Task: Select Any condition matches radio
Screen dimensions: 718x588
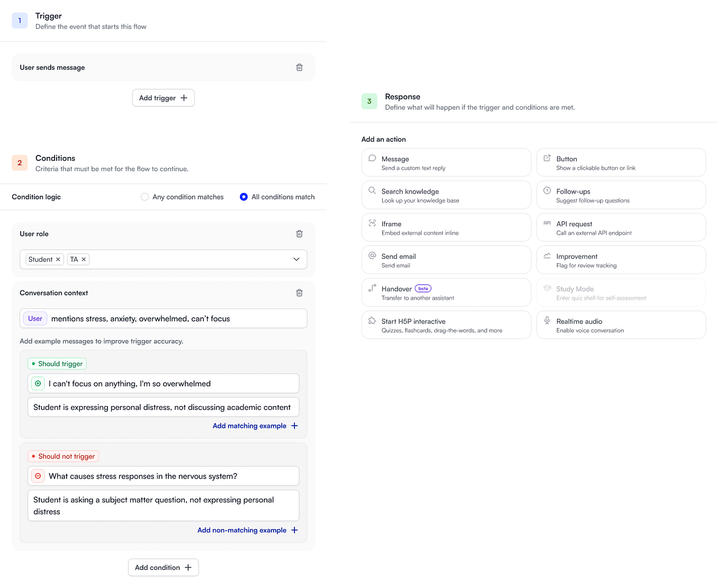Action: (144, 197)
